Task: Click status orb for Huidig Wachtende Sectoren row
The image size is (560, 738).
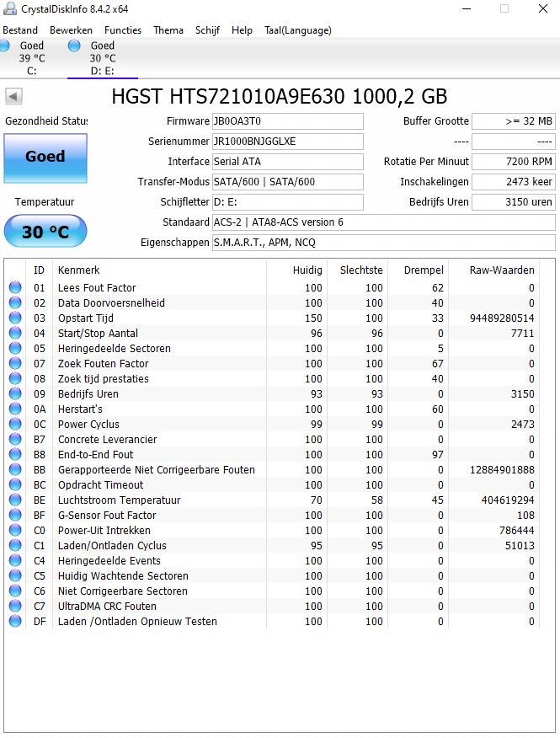Action: click(15, 575)
